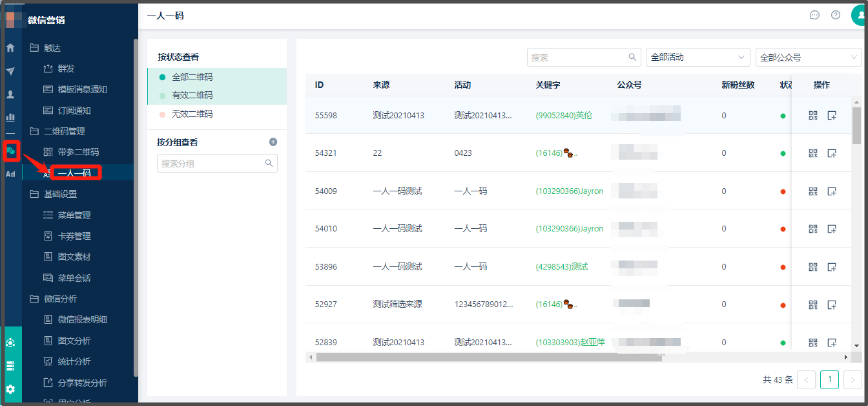The image size is (868, 406).
Task: Click the help question mark icon
Action: [x=836, y=15]
